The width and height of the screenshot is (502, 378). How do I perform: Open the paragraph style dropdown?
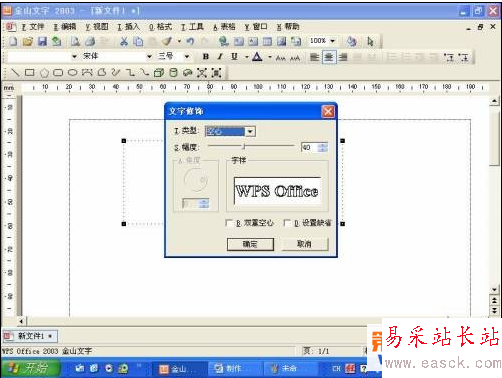click(75, 56)
